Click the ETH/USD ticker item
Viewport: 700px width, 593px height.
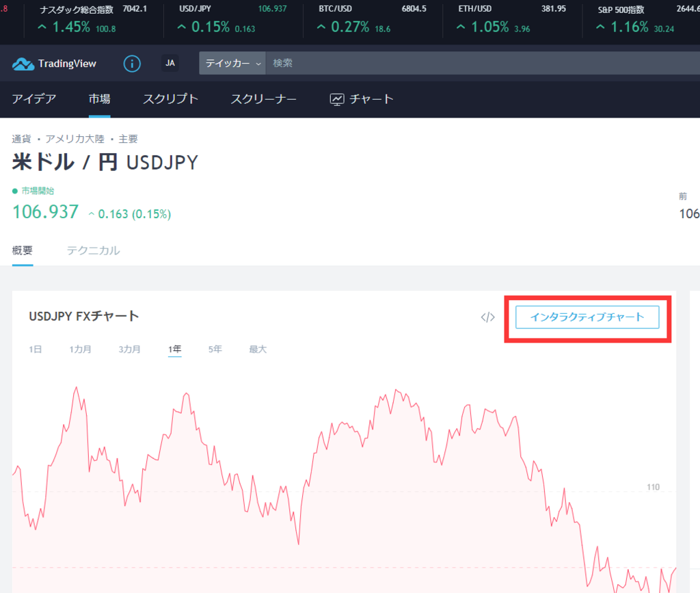pyautogui.click(x=511, y=18)
